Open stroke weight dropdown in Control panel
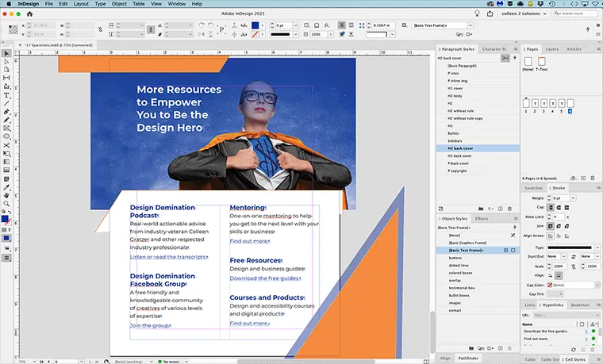Viewport: 603px width, 364px height. coord(296,25)
